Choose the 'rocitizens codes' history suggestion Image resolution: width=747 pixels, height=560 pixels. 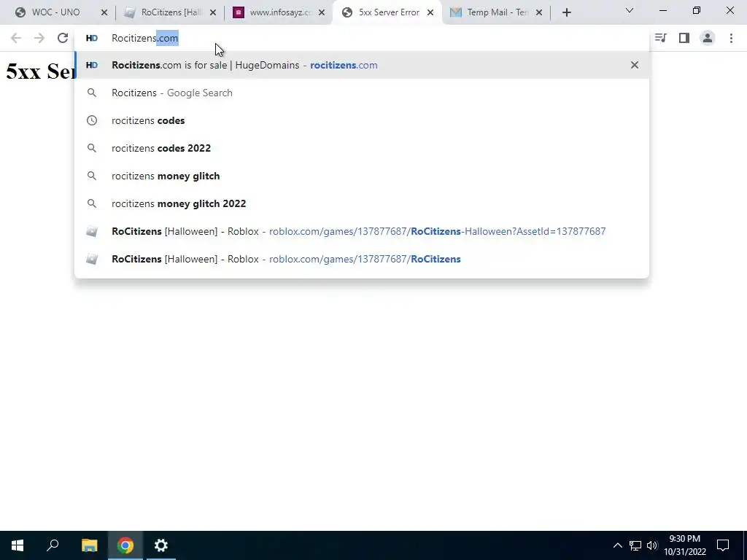pos(362,120)
